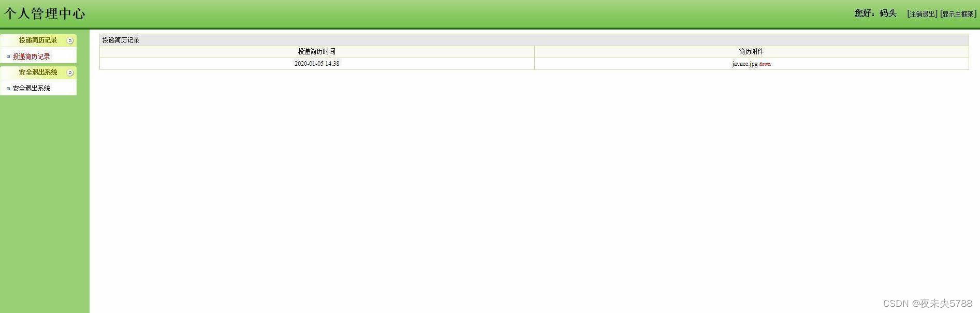
Task: Click the 投递简历记录 sidebar section header
Action: tap(38, 40)
